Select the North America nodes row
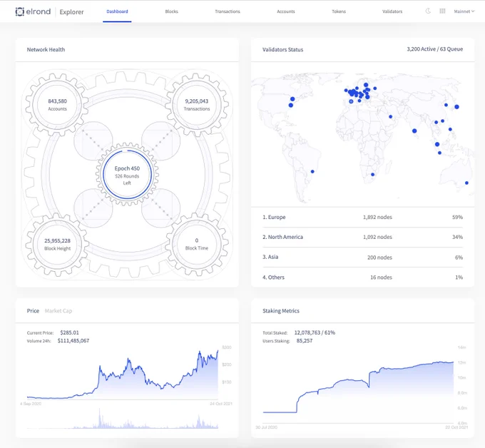The image size is (485, 448). coord(362,237)
